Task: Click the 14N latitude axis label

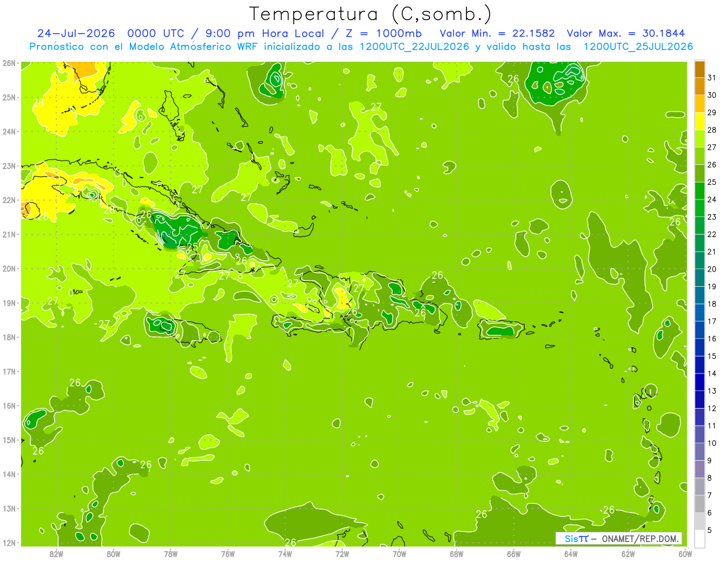Action: (x=8, y=474)
